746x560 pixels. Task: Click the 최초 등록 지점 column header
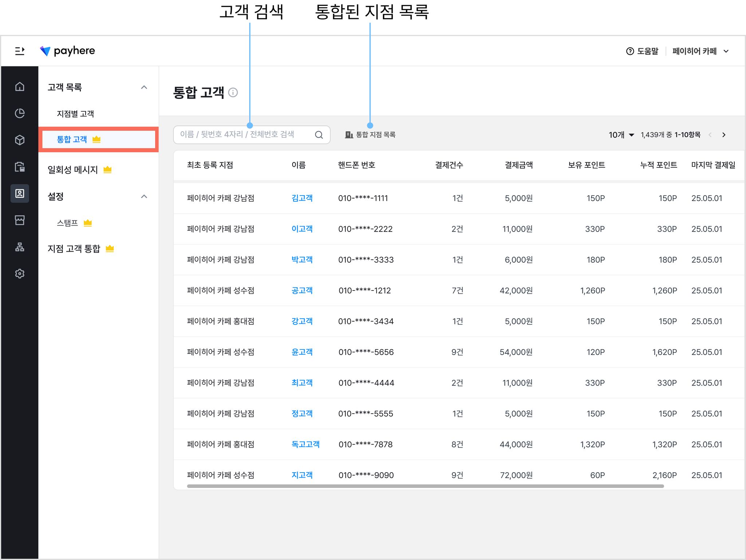point(210,165)
